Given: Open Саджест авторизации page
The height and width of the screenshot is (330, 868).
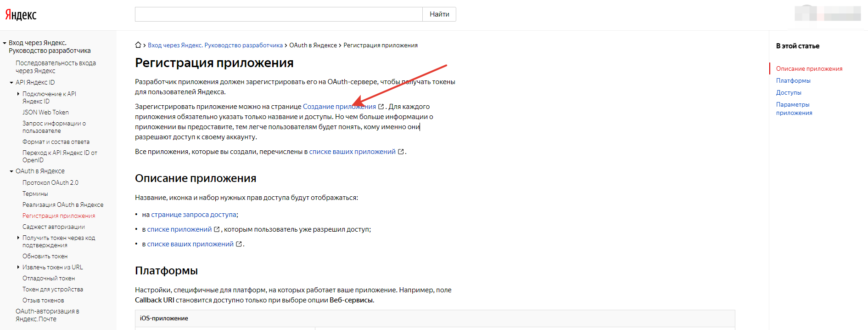Looking at the screenshot, I should coord(54,227).
